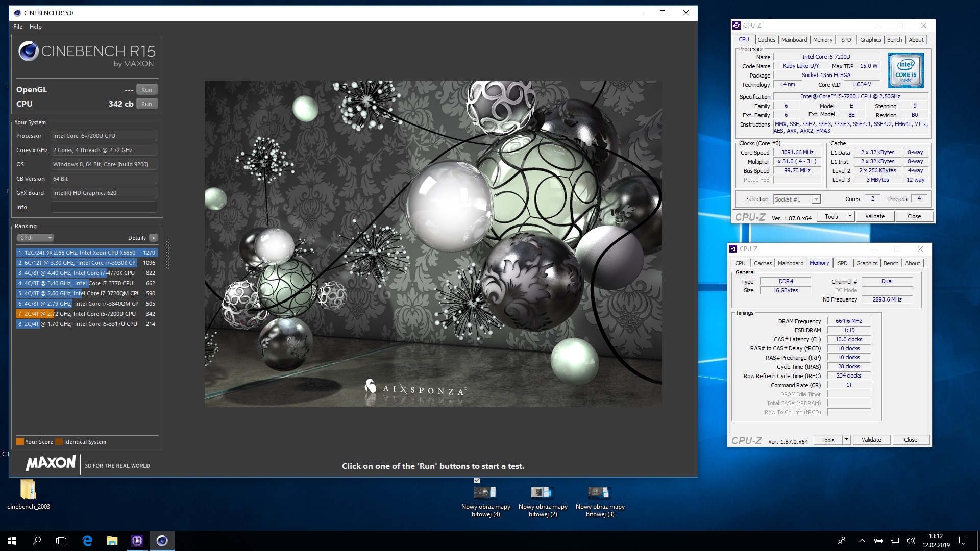Select Nowy obraz mapy bitowej (3) file
980x551 pixels.
pos(600,502)
